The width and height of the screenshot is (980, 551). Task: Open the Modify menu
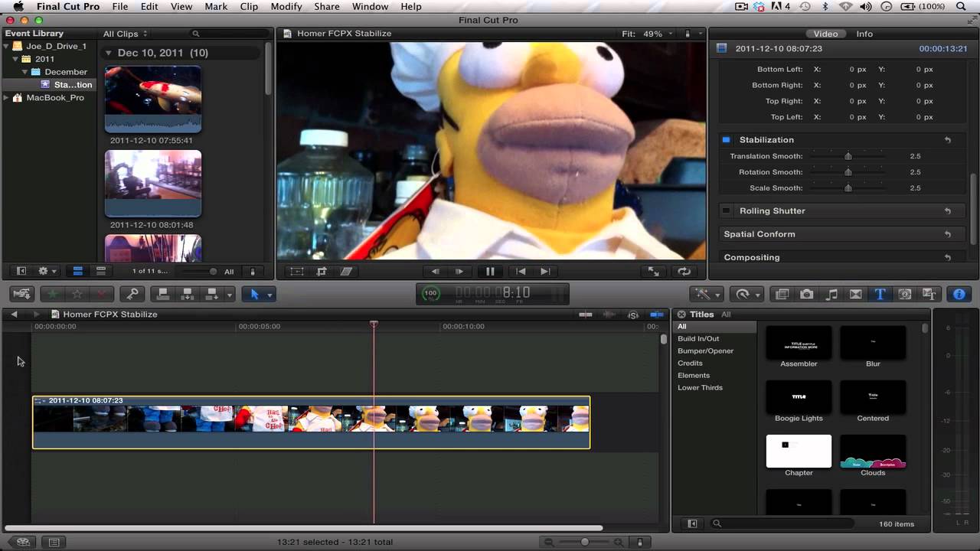point(286,7)
